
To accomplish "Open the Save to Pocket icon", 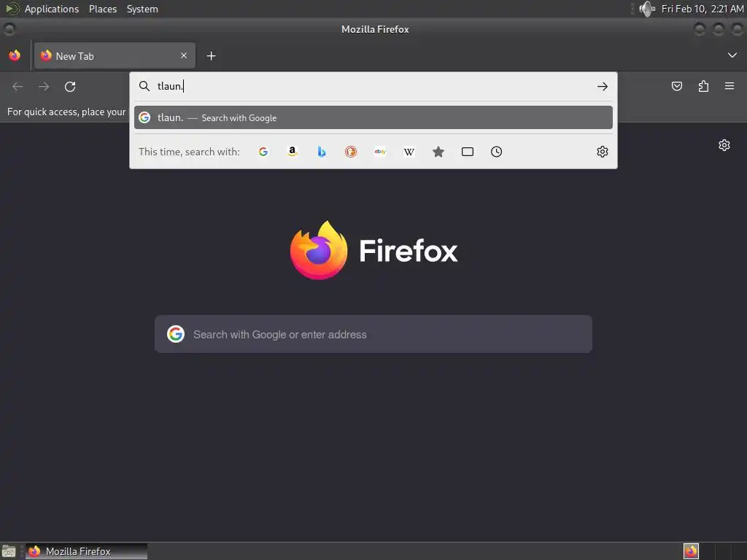I will (676, 86).
